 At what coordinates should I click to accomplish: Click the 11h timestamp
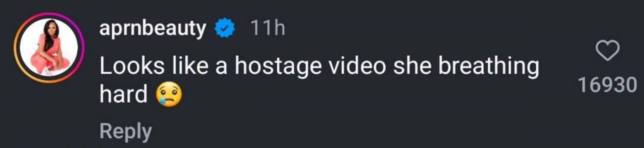[268, 28]
